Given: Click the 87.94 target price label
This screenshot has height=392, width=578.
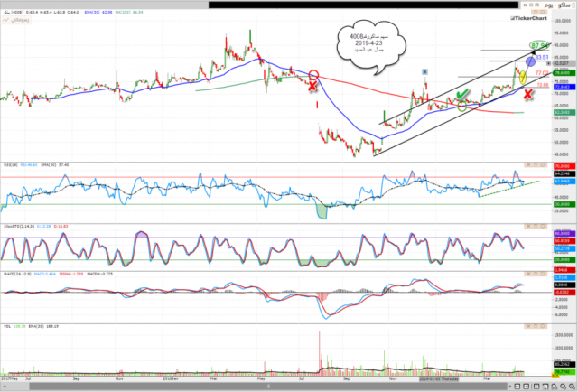Looking at the screenshot, I should click(x=540, y=45).
